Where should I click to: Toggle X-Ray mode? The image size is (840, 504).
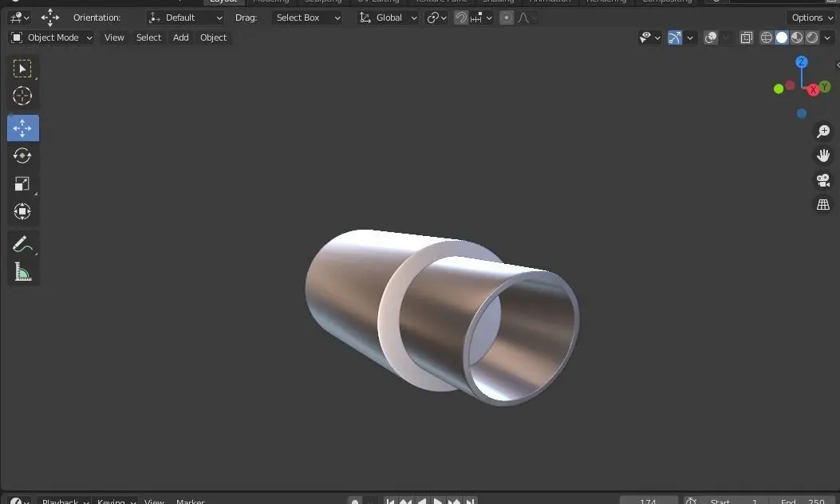746,37
